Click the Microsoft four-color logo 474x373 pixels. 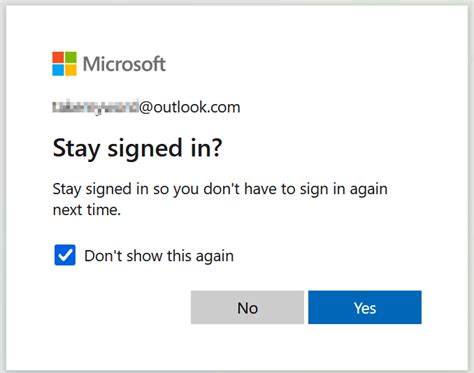coord(64,64)
